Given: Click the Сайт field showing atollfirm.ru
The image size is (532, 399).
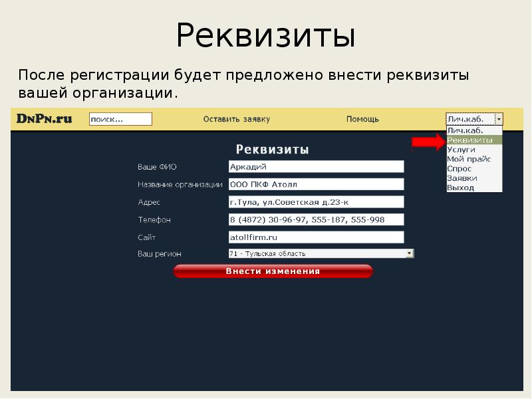Looking at the screenshot, I should [x=315, y=236].
